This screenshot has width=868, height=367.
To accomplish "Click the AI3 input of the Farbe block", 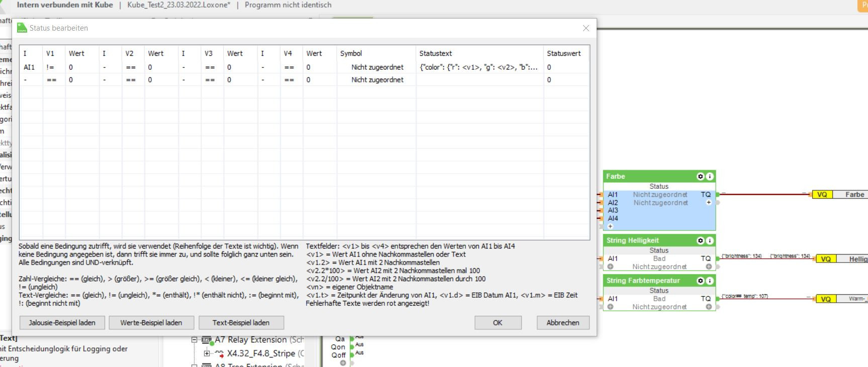I will coord(613,210).
